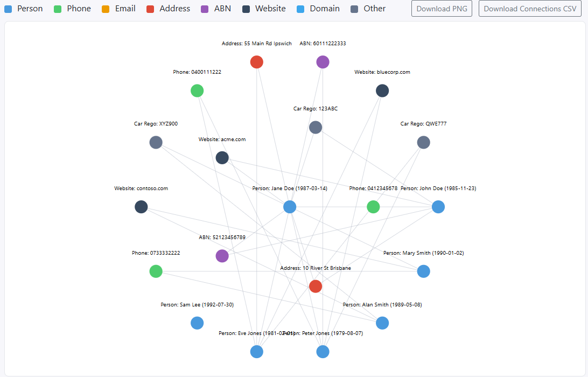This screenshot has width=588, height=377.
Task: Select the ABN 60111222333 node
Action: 322,61
